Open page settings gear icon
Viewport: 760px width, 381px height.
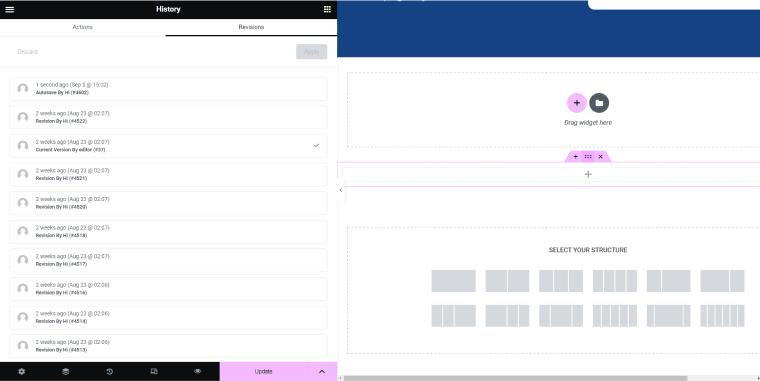point(21,371)
